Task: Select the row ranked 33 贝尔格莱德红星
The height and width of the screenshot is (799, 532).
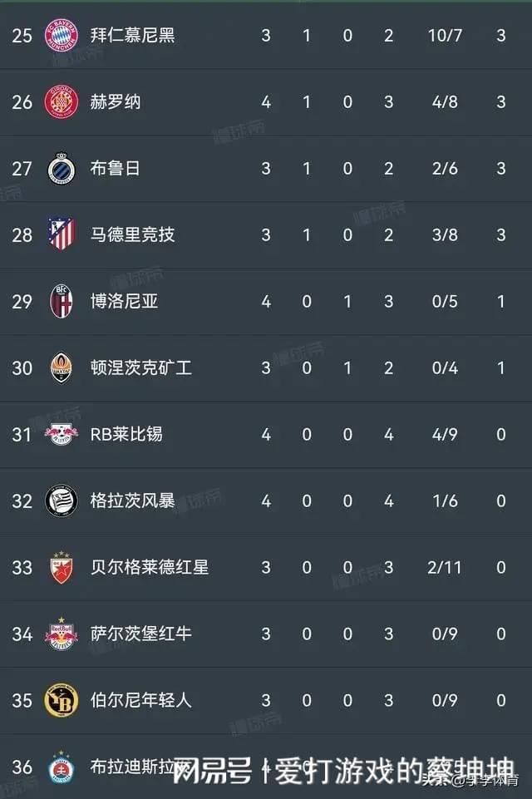Action: [x=266, y=567]
